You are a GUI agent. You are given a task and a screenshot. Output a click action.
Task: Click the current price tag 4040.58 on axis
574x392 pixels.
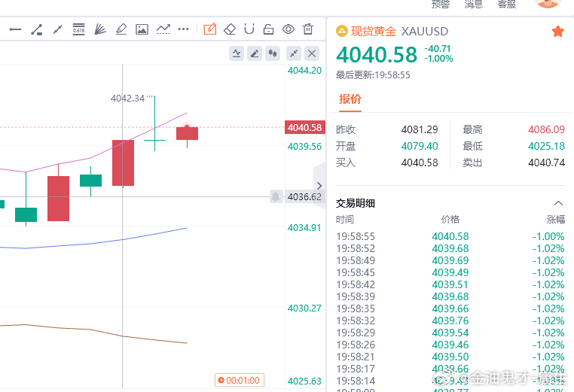click(304, 127)
